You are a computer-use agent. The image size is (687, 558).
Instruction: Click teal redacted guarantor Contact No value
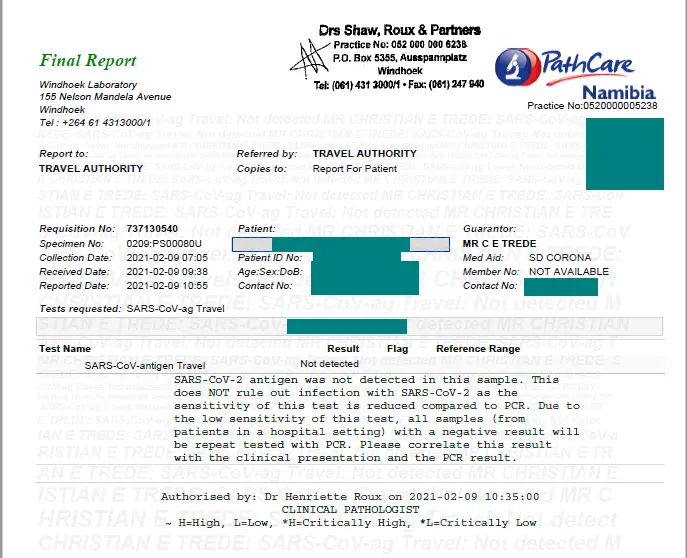pyautogui.click(x=561, y=287)
